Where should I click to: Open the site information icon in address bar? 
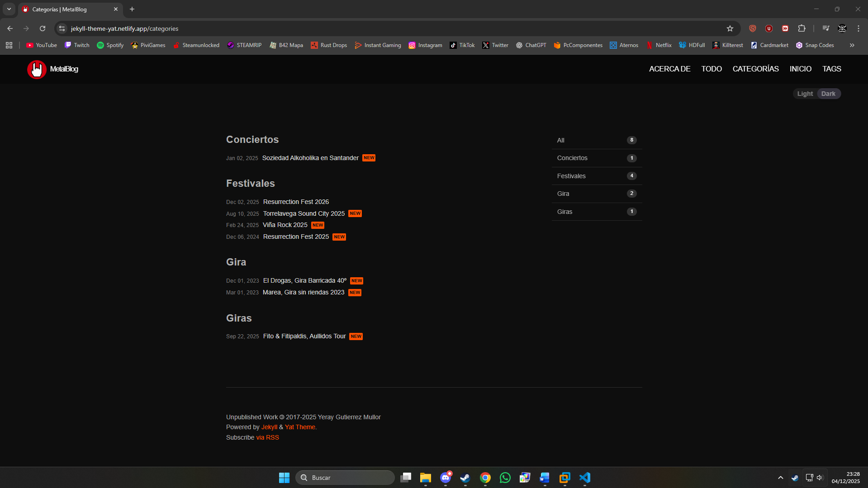click(62, 28)
